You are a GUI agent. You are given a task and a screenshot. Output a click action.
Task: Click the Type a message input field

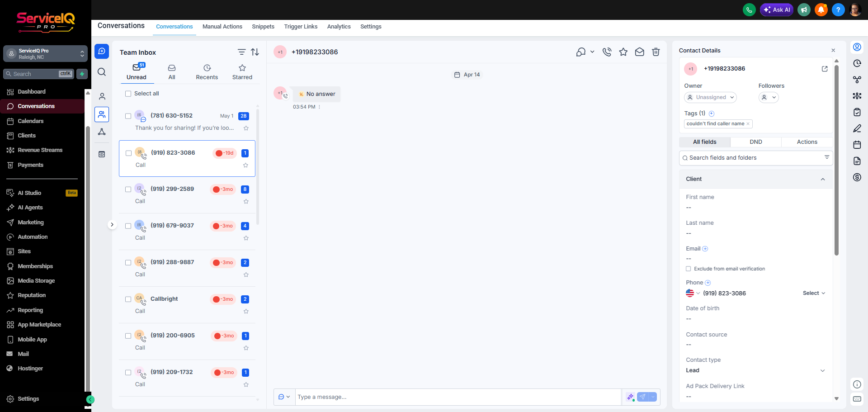click(x=458, y=397)
